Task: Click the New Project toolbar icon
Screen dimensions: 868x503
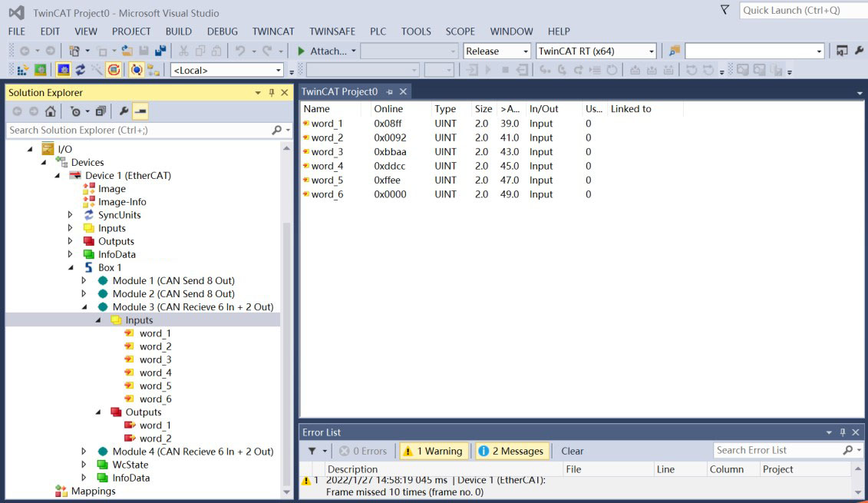Action: [x=74, y=51]
